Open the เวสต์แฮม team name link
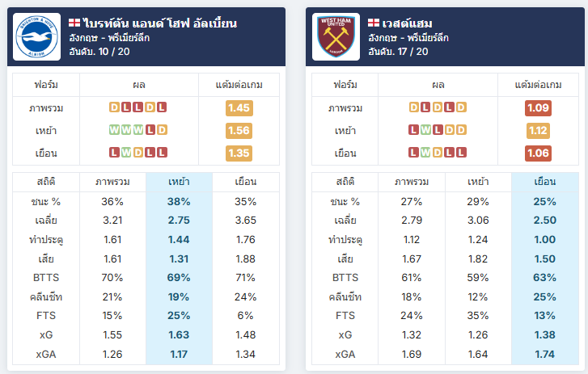Image resolution: width=588 pixels, height=374 pixels. coord(407,23)
